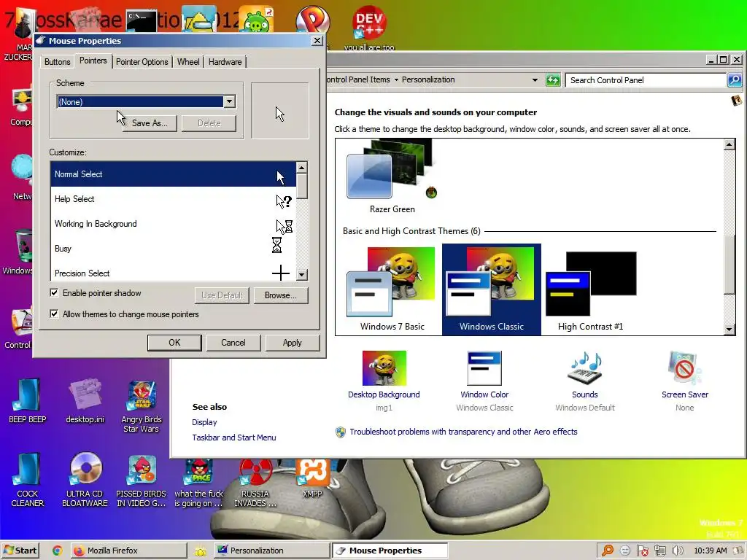Click the search magnifier button in Control Panel
The width and height of the screenshot is (747, 560).
(x=734, y=80)
